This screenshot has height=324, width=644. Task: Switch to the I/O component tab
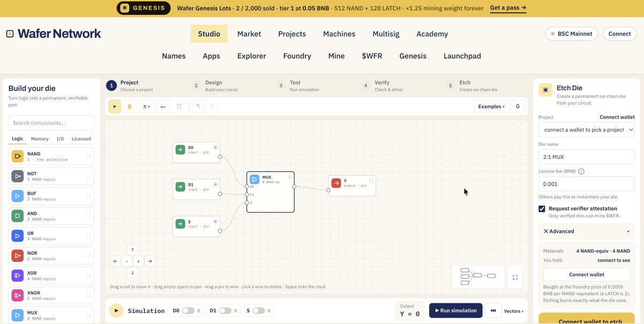tap(60, 139)
